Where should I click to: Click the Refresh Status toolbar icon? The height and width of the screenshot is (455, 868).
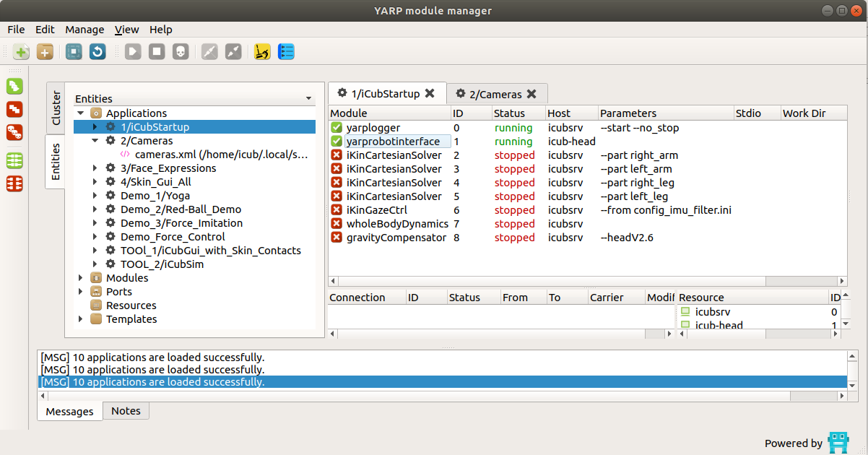97,52
